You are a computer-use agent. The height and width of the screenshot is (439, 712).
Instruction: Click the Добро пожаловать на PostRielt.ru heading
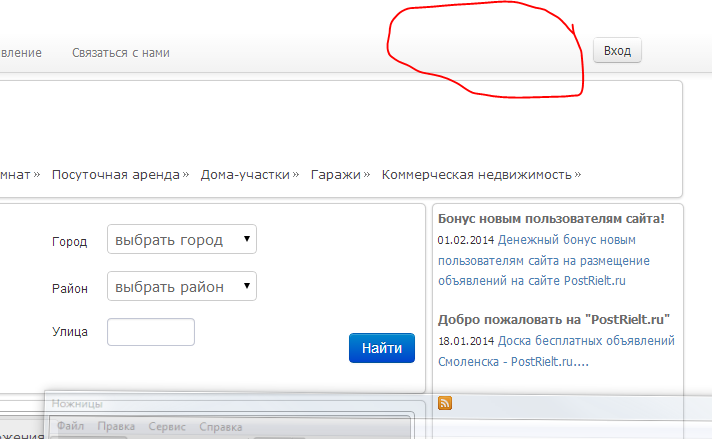(x=553, y=319)
